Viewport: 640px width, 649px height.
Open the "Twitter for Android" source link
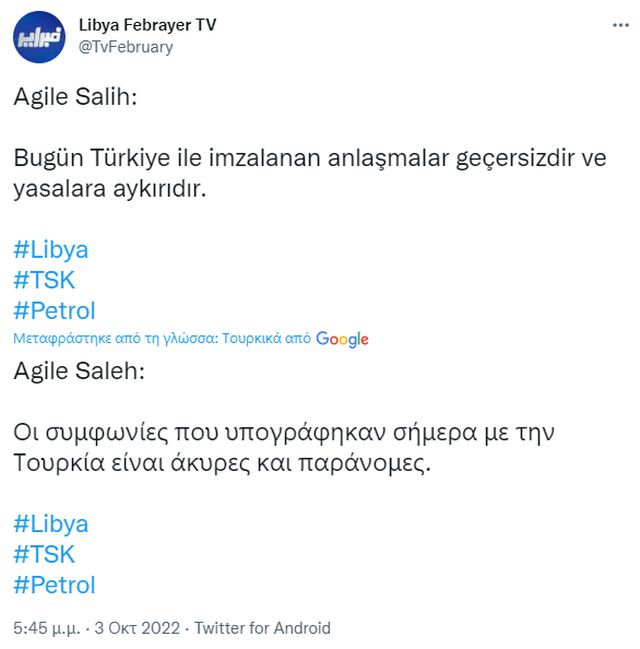click(x=262, y=628)
